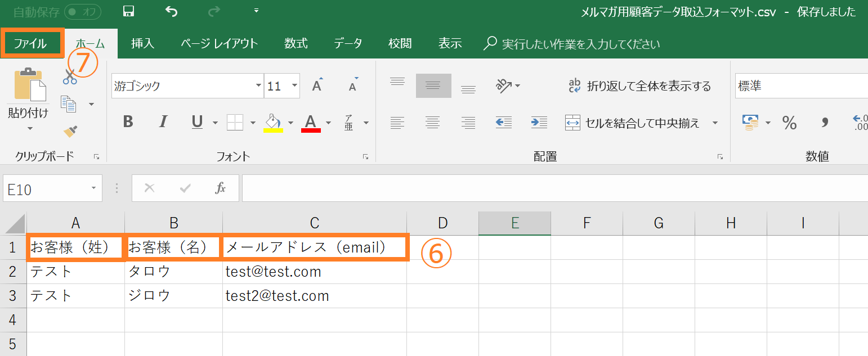Viewport: 868px width, 356px height.
Task: Toggle the AutoSave switch
Action: point(82,11)
